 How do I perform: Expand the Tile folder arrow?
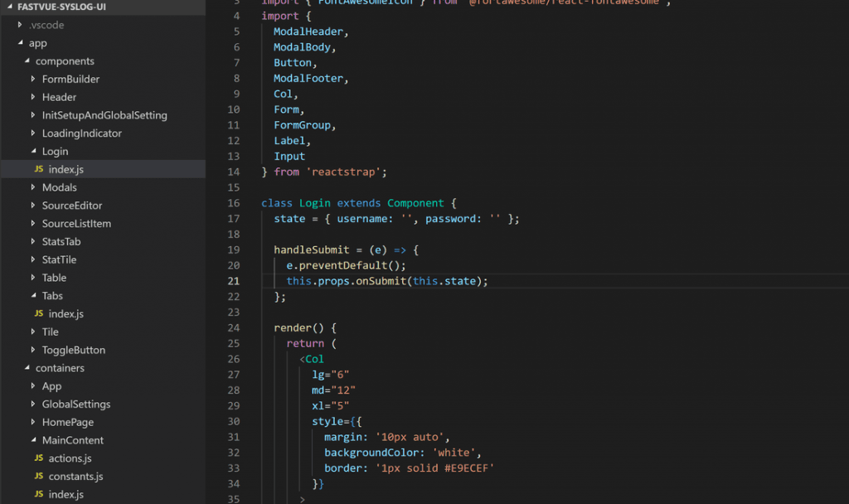pos(33,332)
